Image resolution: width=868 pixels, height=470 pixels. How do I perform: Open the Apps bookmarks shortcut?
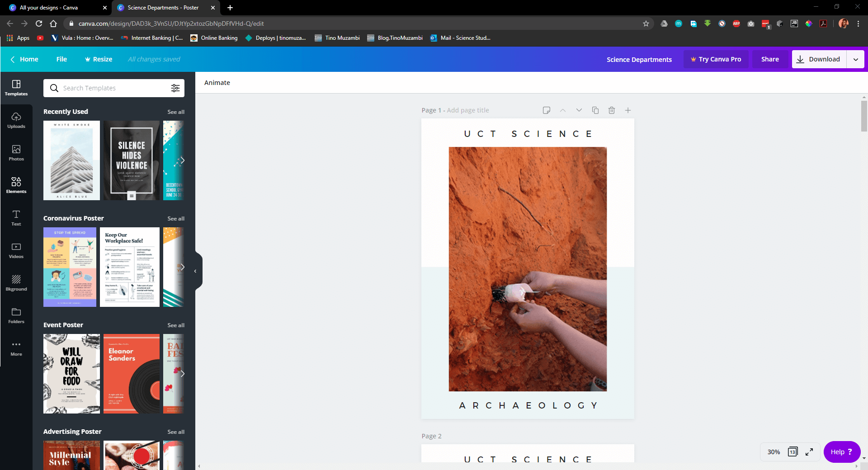click(18, 38)
